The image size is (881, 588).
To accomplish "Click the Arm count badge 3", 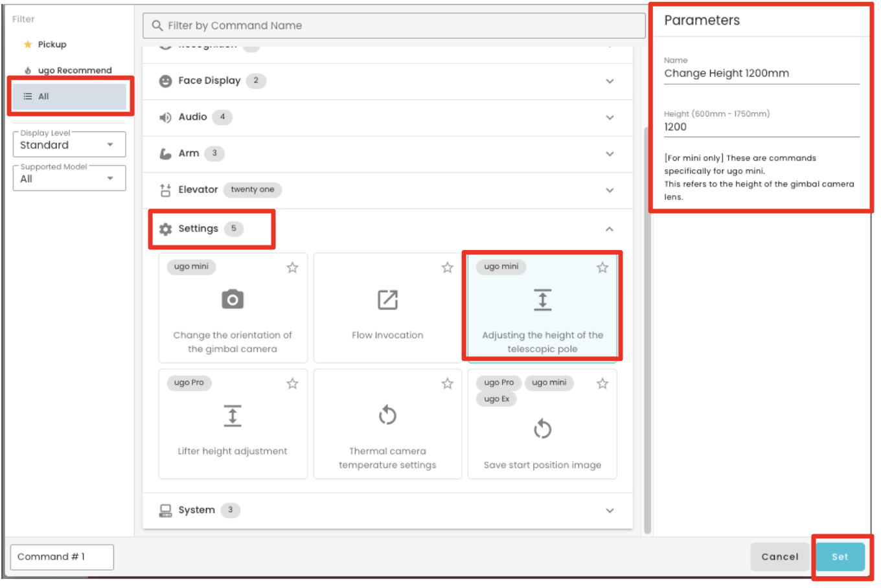I will click(214, 153).
